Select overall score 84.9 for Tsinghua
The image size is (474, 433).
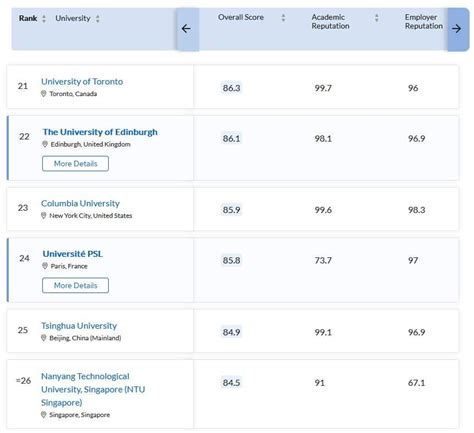coord(231,332)
